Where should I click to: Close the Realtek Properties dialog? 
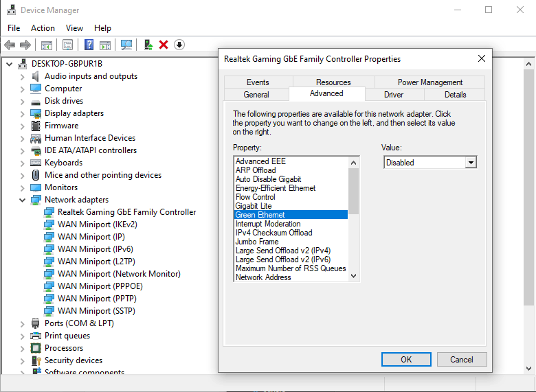[x=482, y=59]
